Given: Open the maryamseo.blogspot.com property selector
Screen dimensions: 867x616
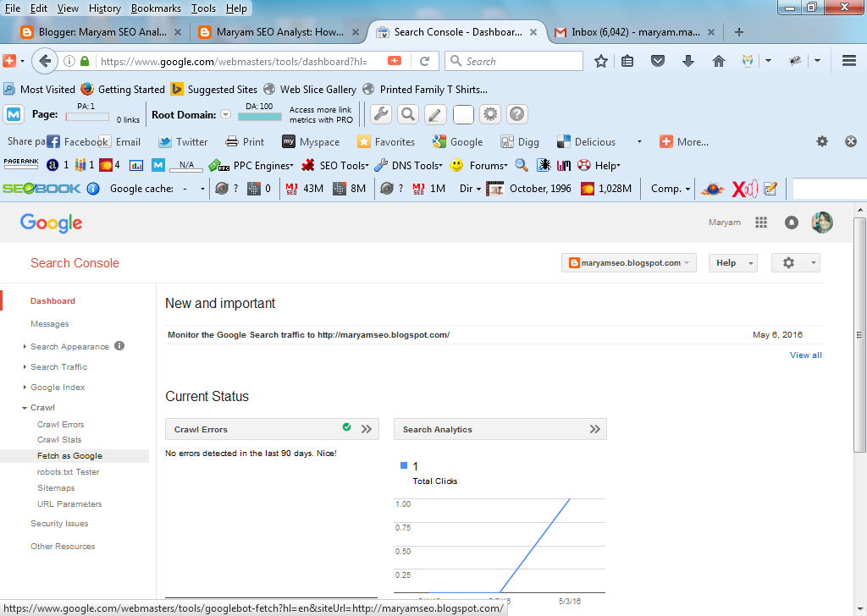Looking at the screenshot, I should click(x=628, y=262).
